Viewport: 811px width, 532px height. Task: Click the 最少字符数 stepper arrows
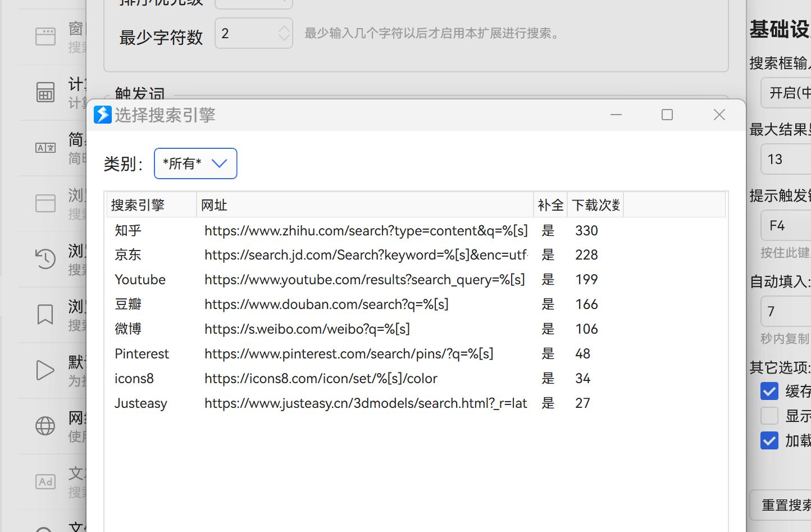[284, 33]
